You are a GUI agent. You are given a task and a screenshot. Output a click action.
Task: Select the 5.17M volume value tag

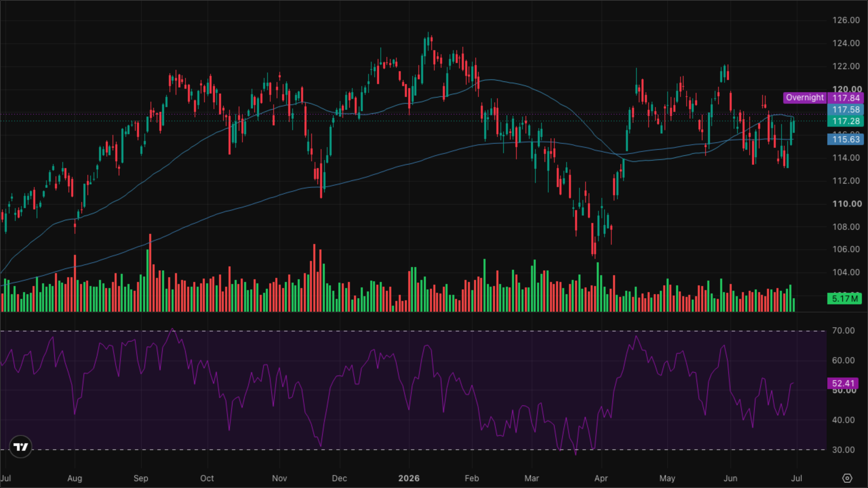click(845, 299)
